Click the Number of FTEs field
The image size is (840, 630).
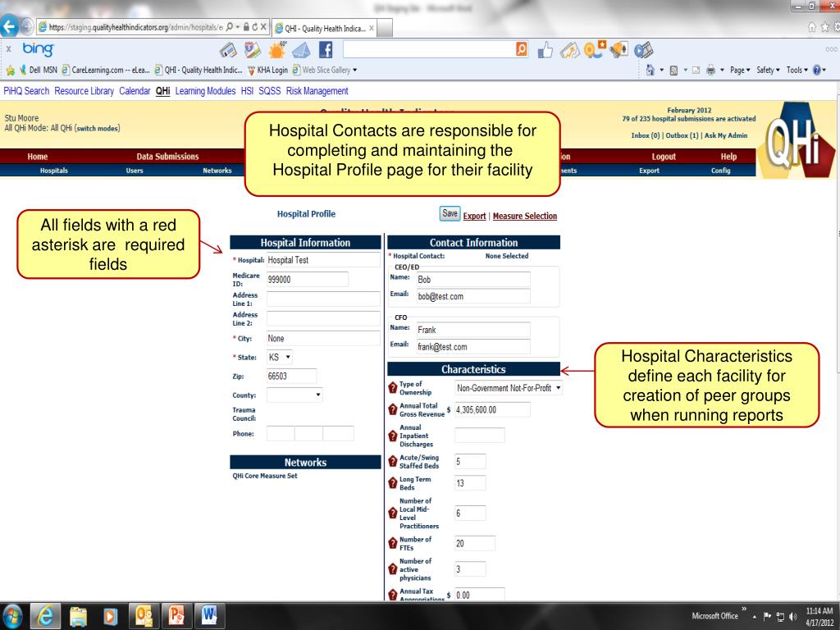[x=475, y=543]
